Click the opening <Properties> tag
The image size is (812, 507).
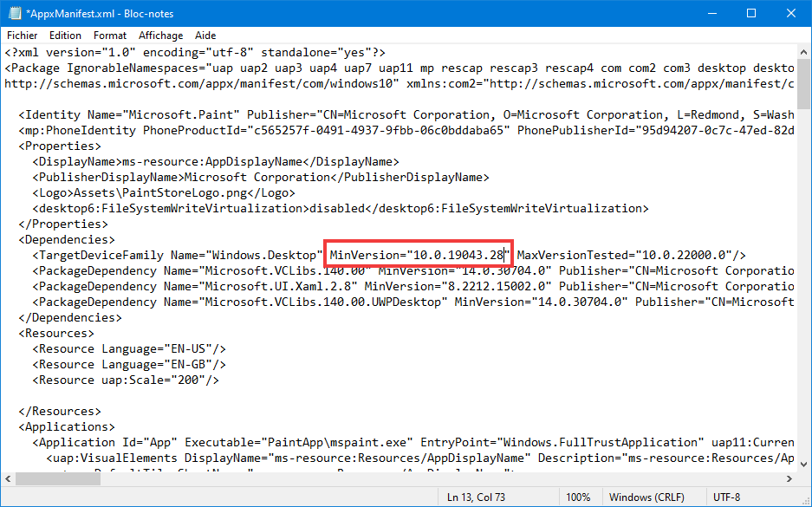(60, 146)
